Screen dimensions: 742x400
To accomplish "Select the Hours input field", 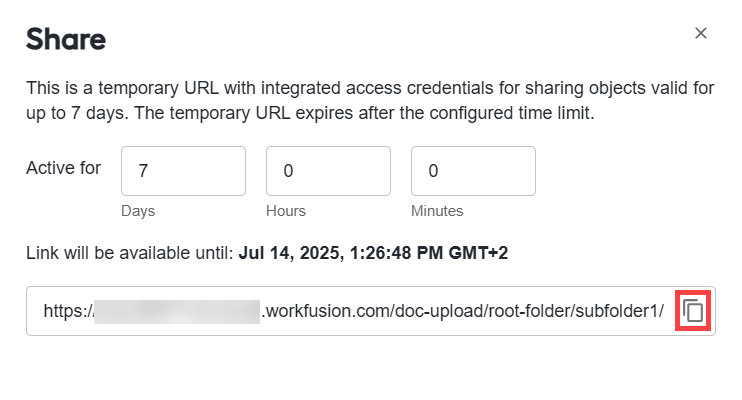I will [328, 171].
